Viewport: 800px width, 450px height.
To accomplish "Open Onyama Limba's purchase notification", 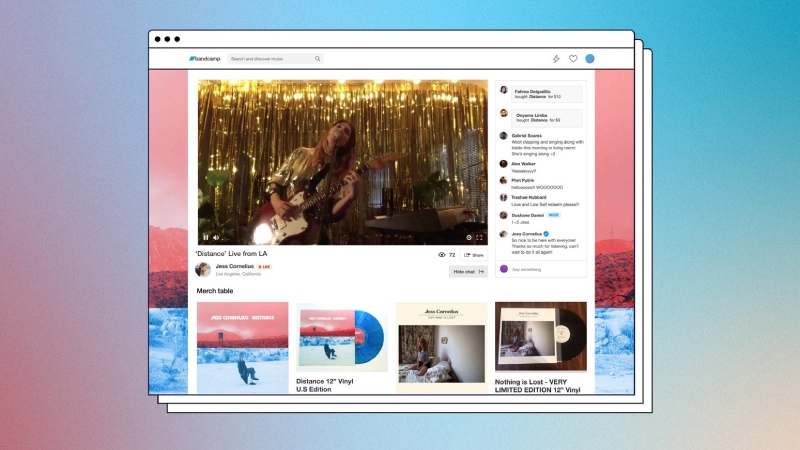I will point(546,118).
